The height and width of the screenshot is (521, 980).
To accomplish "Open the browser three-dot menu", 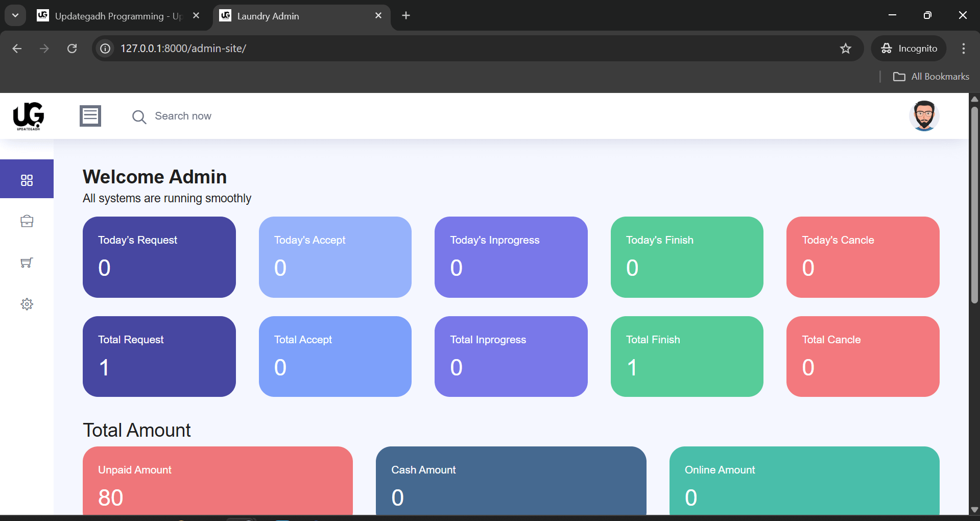I will (963, 49).
